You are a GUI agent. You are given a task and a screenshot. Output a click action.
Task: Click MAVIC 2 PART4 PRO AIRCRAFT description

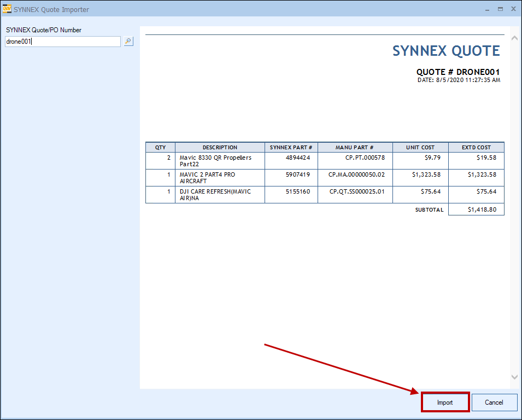point(207,178)
